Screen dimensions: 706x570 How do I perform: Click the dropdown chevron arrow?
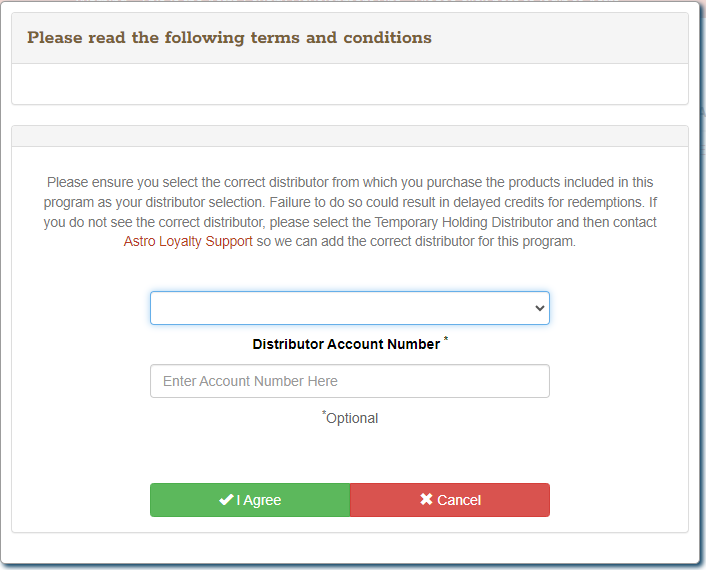point(540,308)
